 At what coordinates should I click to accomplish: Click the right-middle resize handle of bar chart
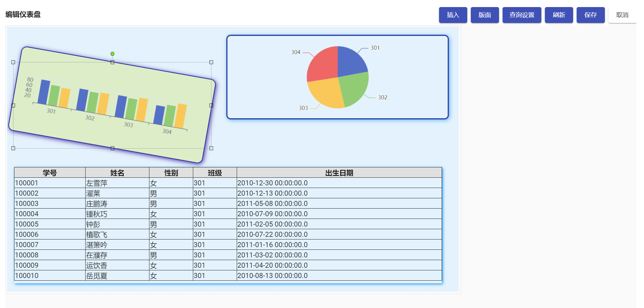pyautogui.click(x=211, y=105)
